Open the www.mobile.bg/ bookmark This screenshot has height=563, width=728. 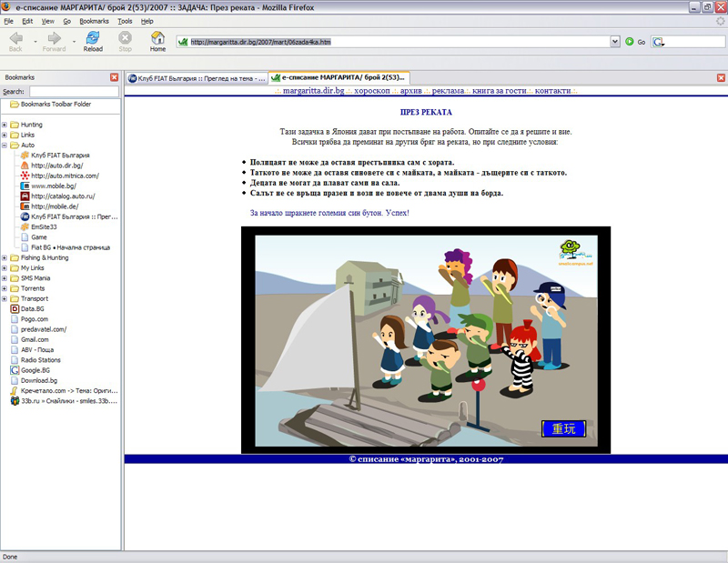pos(53,186)
